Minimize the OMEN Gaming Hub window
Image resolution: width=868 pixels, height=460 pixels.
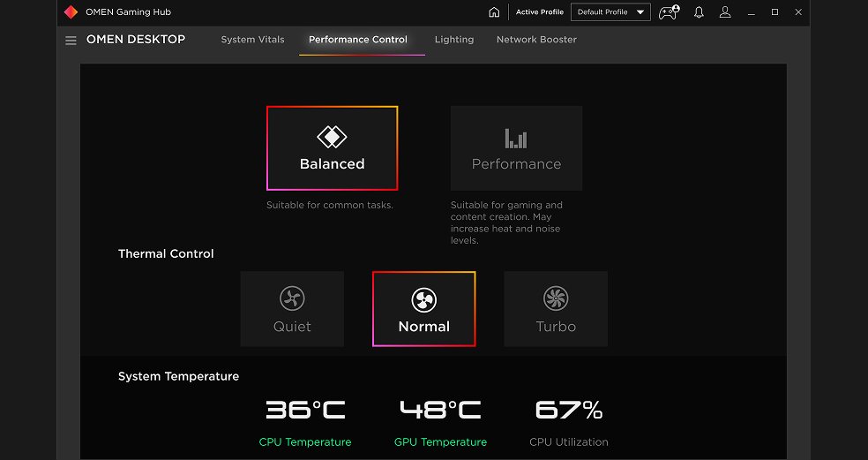(751, 12)
